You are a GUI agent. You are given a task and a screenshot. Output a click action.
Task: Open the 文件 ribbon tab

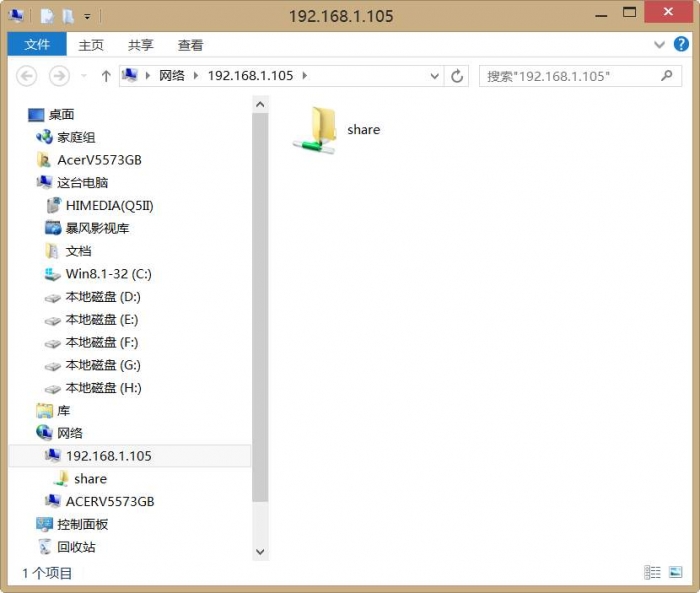tap(37, 45)
